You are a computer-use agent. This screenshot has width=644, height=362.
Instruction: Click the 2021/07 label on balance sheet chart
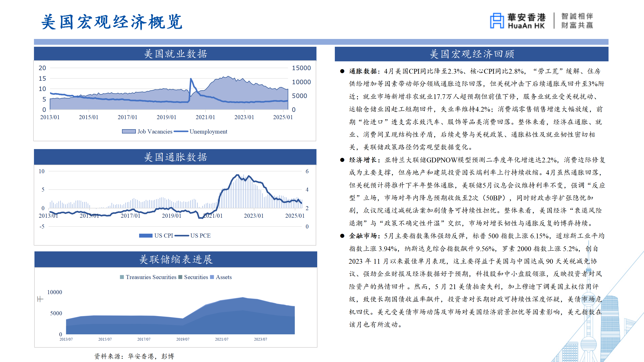(x=222, y=339)
